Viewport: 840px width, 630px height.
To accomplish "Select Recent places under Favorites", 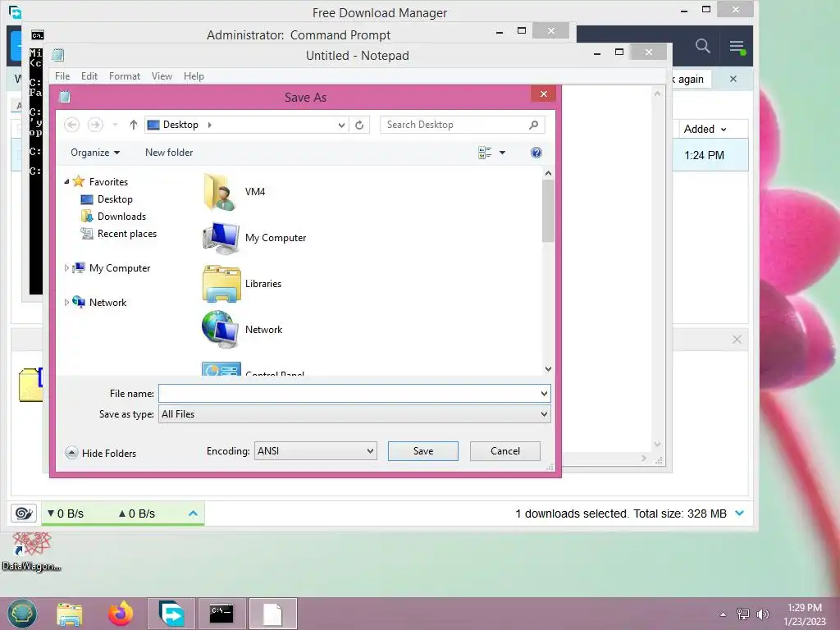I will click(118, 234).
